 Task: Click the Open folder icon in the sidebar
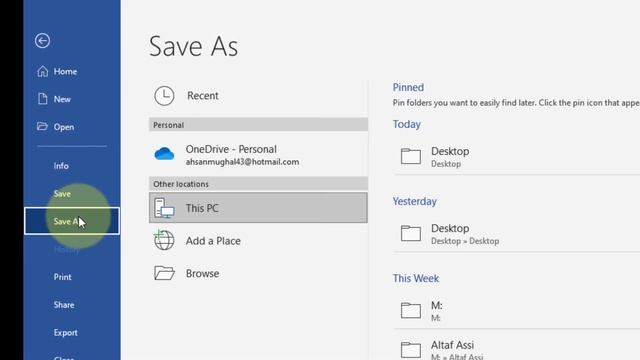[x=42, y=126]
